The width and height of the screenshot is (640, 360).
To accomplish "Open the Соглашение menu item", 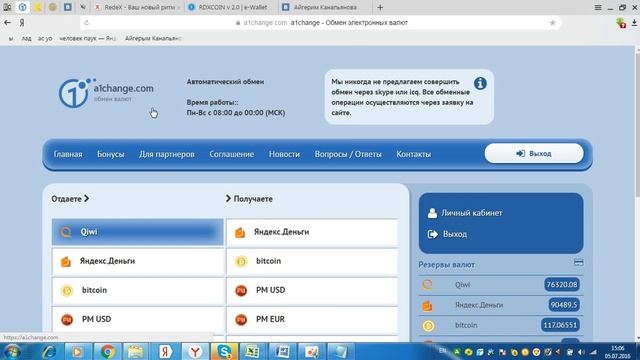I will point(231,154).
